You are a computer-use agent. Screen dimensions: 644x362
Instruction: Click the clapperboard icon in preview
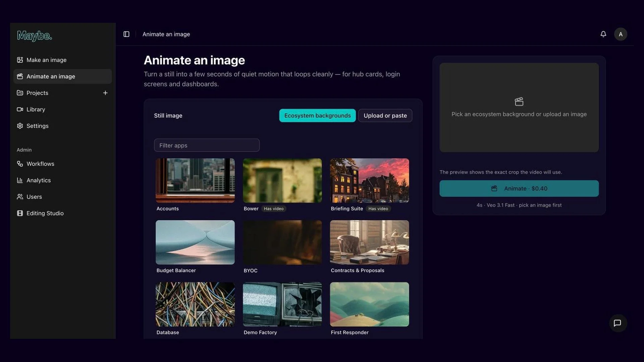[x=519, y=102]
